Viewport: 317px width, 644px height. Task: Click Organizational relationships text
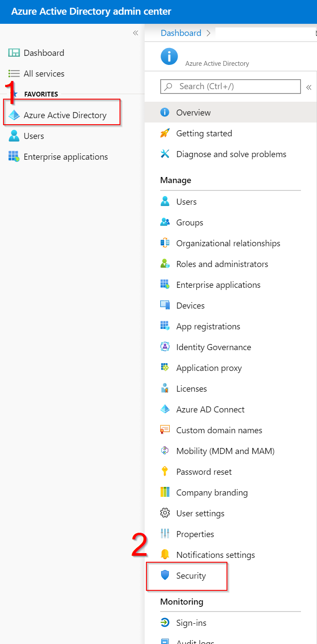pyautogui.click(x=228, y=243)
